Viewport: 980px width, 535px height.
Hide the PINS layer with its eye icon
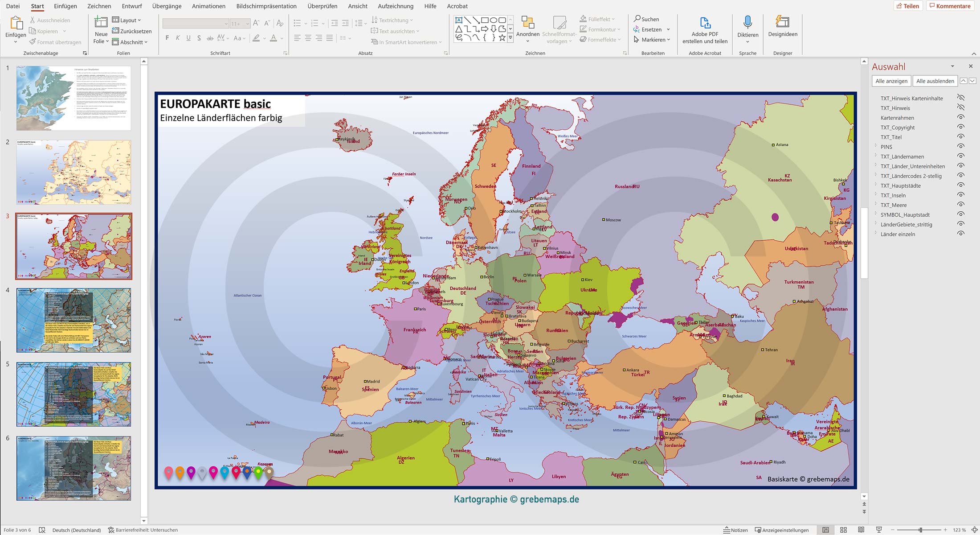[x=961, y=147]
